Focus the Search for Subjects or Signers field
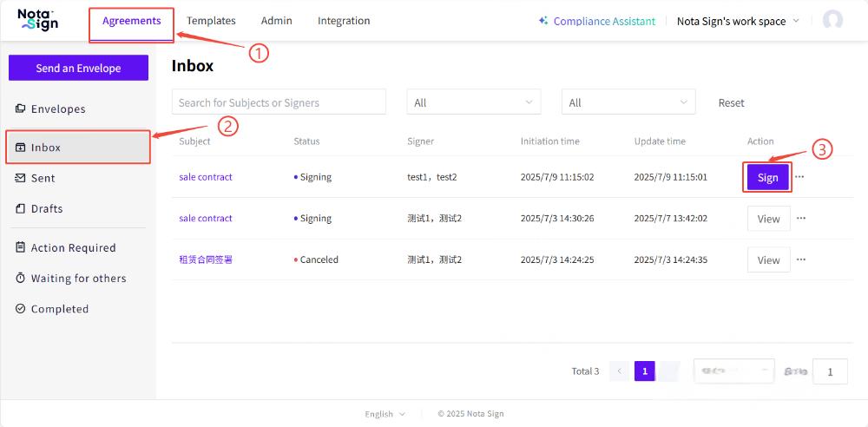This screenshot has height=427, width=868. (x=279, y=102)
